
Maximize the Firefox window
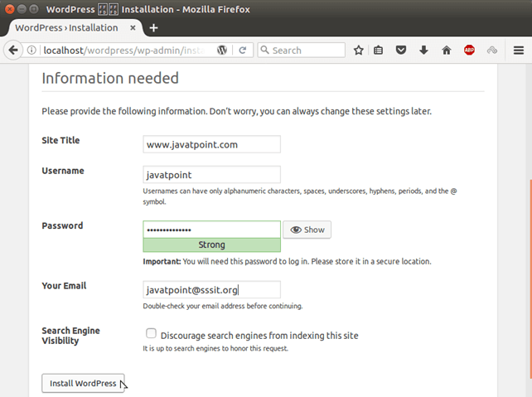34,9
